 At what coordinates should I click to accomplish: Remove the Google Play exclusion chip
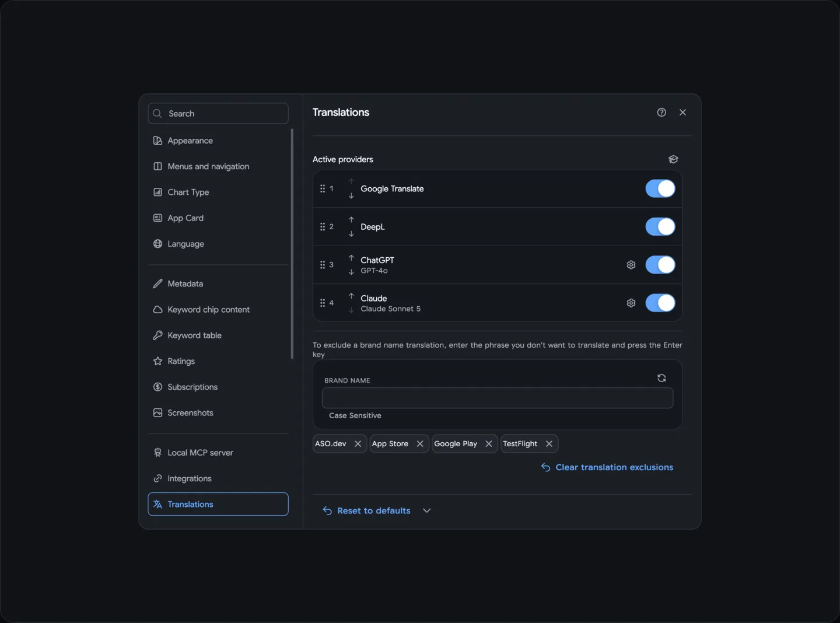(489, 444)
